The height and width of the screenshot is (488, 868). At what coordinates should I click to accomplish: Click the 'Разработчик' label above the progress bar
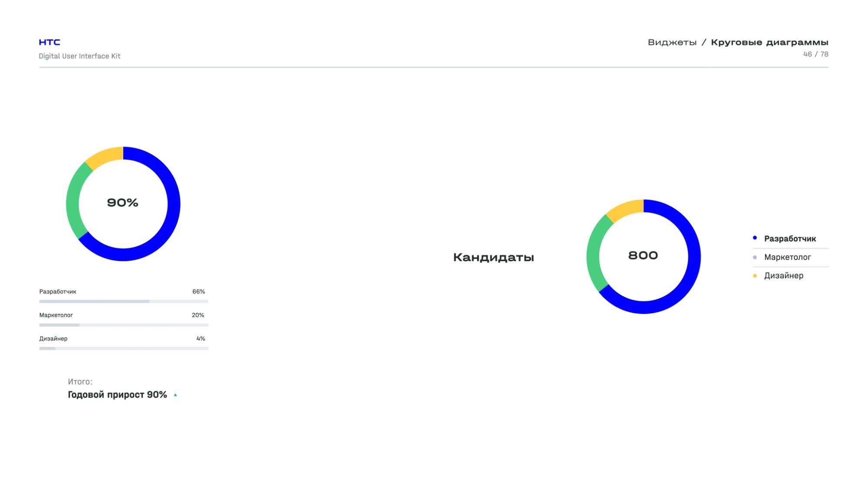coord(58,292)
